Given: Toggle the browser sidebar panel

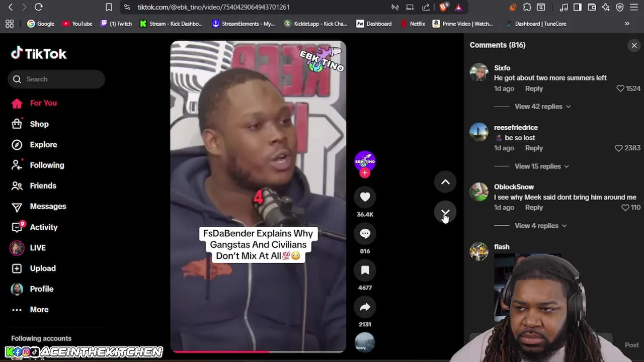Looking at the screenshot, I should coord(578,7).
